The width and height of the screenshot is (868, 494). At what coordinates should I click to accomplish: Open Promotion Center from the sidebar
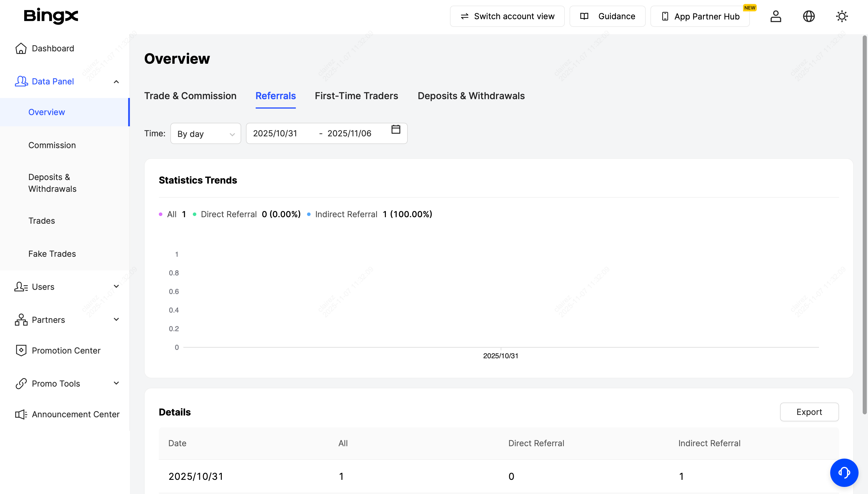[x=66, y=351]
